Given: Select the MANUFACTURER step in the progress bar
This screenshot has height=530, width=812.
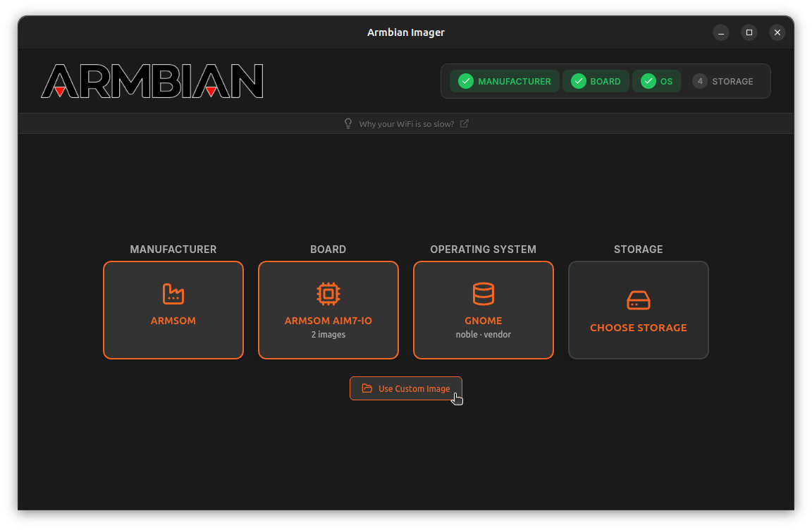Looking at the screenshot, I should tap(504, 80).
